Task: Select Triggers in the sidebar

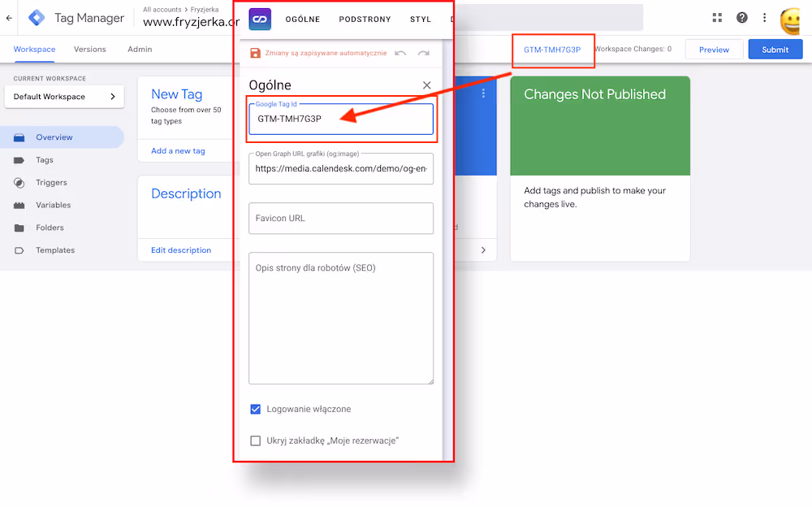Action: [51, 183]
